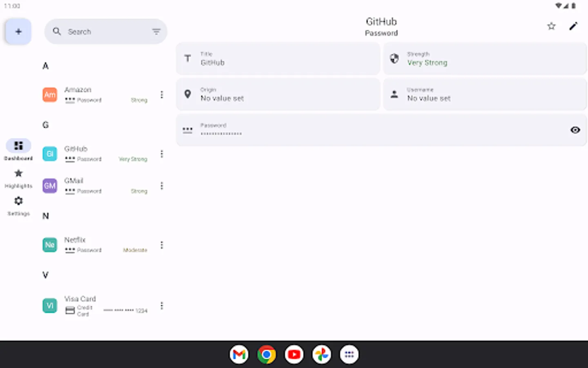Click Username No value set text
This screenshot has height=368, width=588.
point(429,99)
